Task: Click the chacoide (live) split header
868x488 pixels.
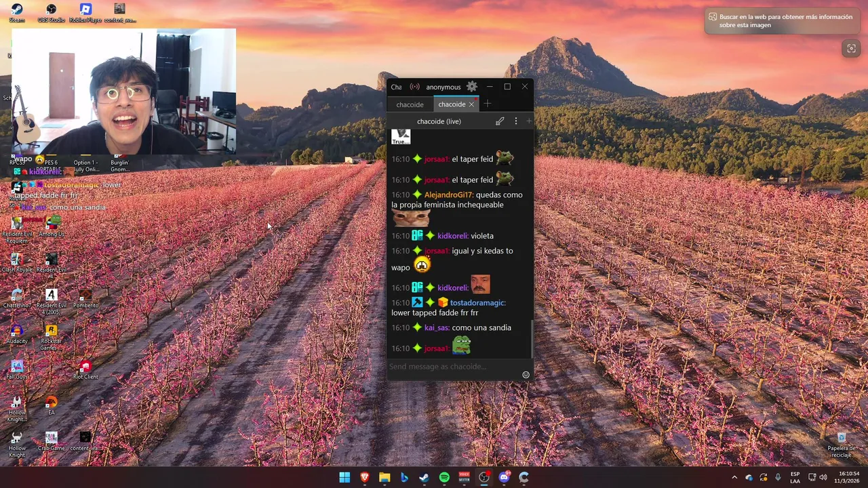Action: pyautogui.click(x=439, y=121)
